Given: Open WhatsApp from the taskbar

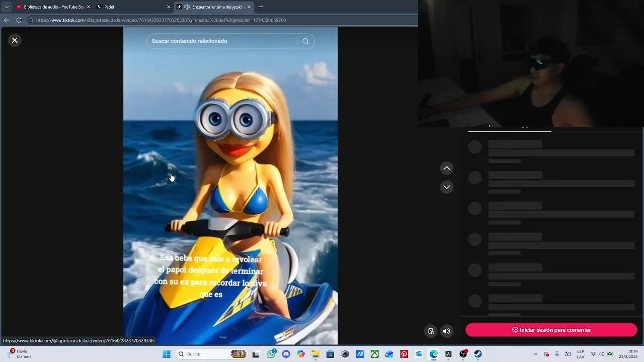Looking at the screenshot, I should pyautogui.click(x=272, y=354).
